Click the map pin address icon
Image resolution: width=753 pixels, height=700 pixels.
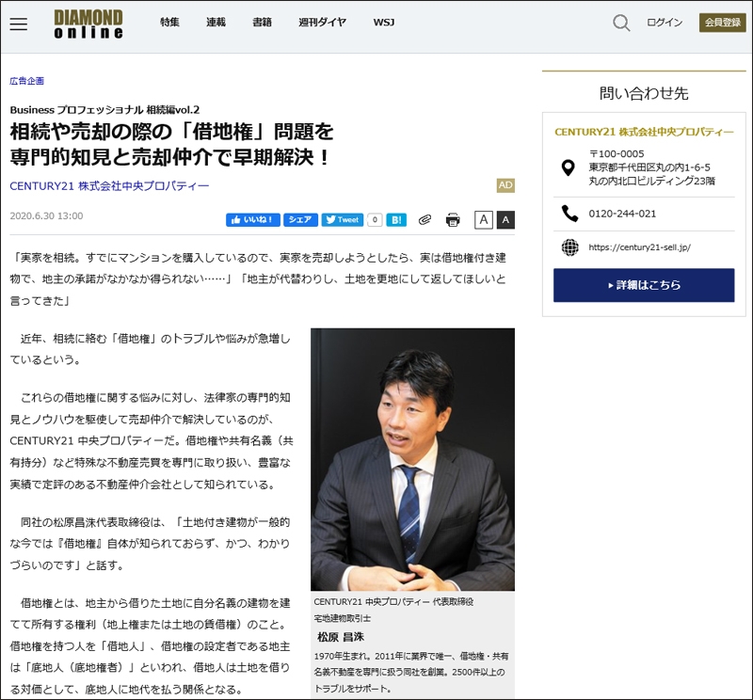[569, 167]
